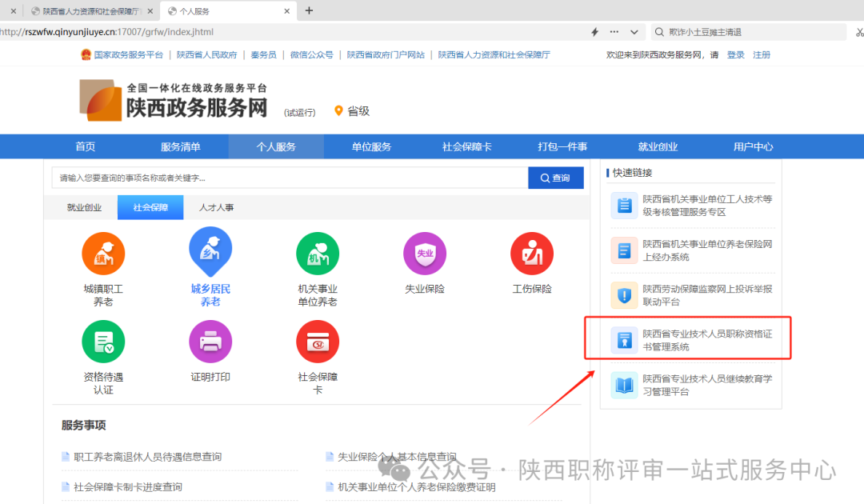This screenshot has height=504, width=864.
Task: Open 陕西省专业技术人员职称资格证书管理系统 link text
Action: pyautogui.click(x=707, y=341)
